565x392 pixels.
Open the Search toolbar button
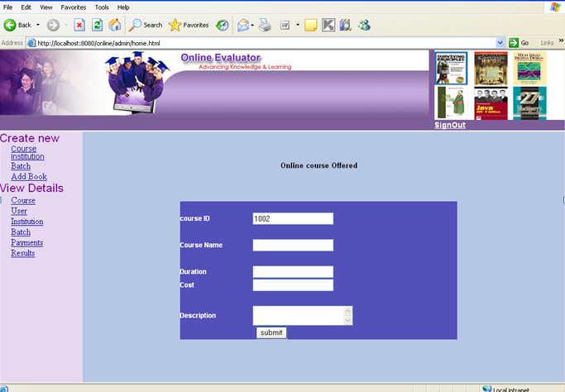[146, 25]
